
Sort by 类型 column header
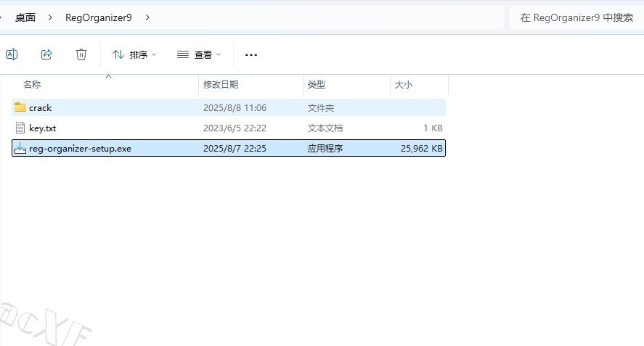point(317,85)
